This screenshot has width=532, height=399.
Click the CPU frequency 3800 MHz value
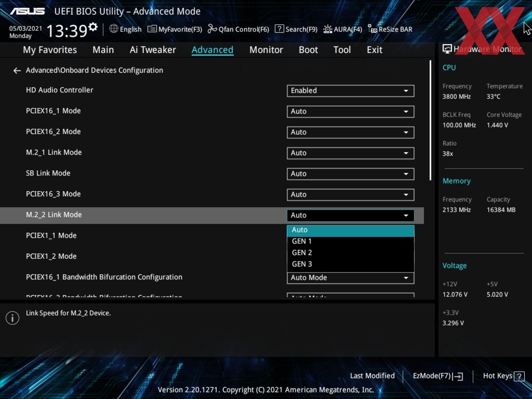[457, 97]
